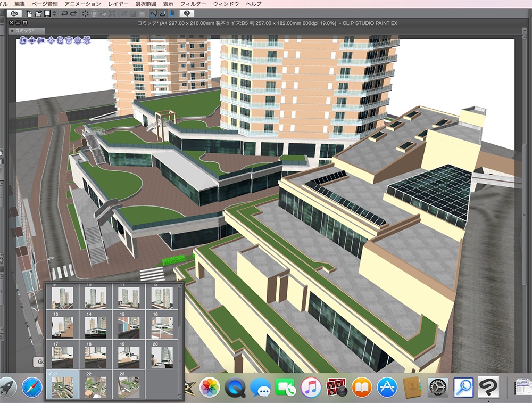Click CLIP STUDIO PAINT Dock icon
The width and height of the screenshot is (532, 403).
(x=488, y=388)
